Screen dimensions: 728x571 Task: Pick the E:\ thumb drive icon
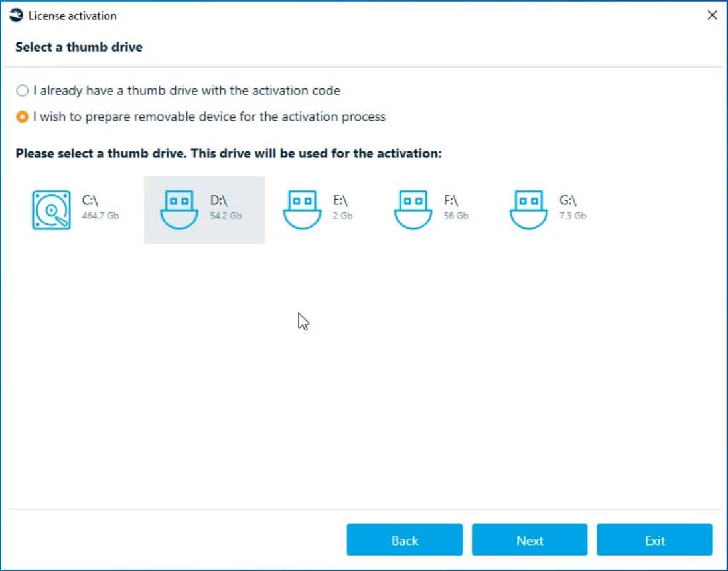tap(302, 210)
